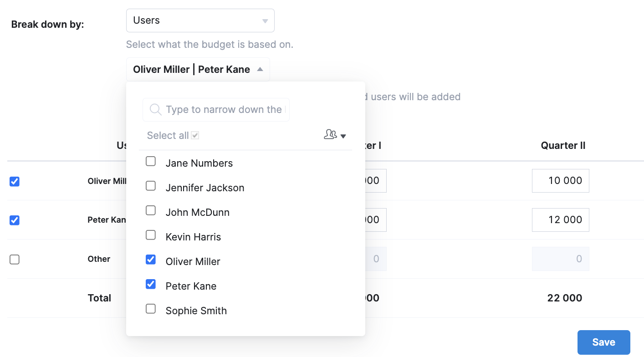Check the John McDunn checkbox
The image size is (644, 357).
[x=151, y=210]
